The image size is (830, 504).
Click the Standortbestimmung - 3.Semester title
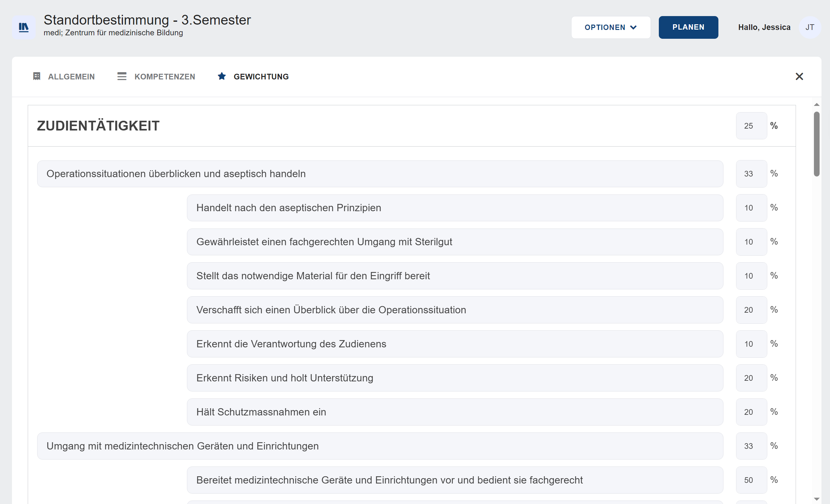click(x=147, y=20)
